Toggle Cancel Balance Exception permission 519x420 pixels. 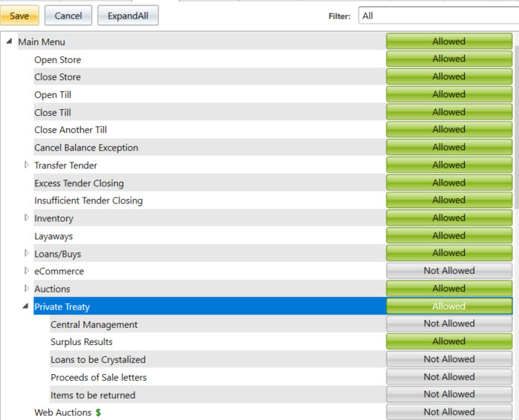(x=449, y=147)
